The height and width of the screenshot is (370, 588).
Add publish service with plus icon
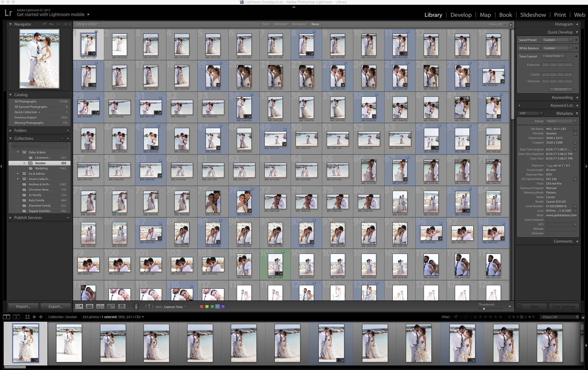[x=68, y=218]
